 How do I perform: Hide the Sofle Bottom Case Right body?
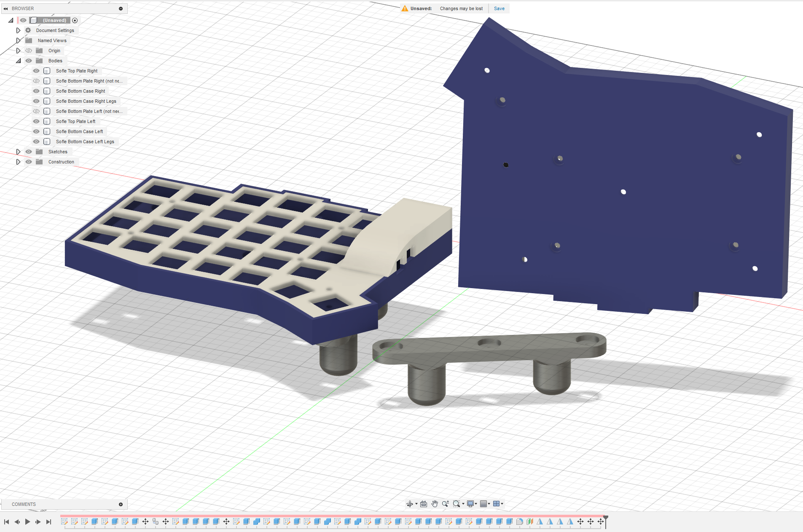(36, 91)
